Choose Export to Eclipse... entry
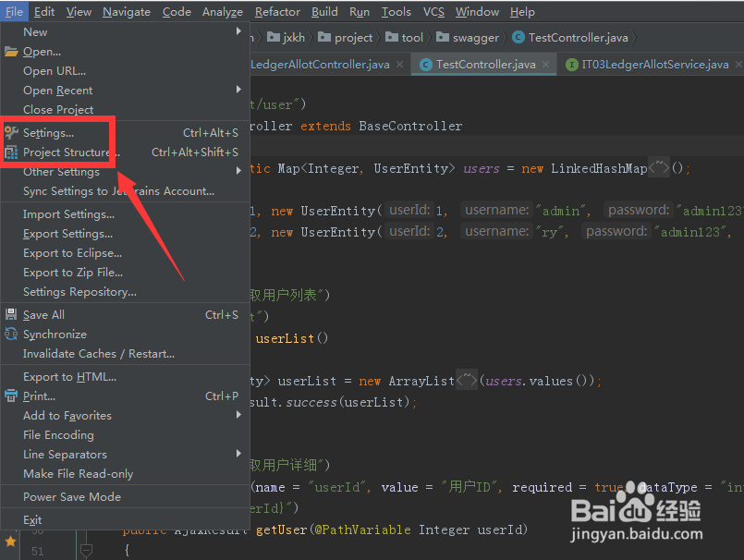Screen dimensions: 744x560 point(126,253)
